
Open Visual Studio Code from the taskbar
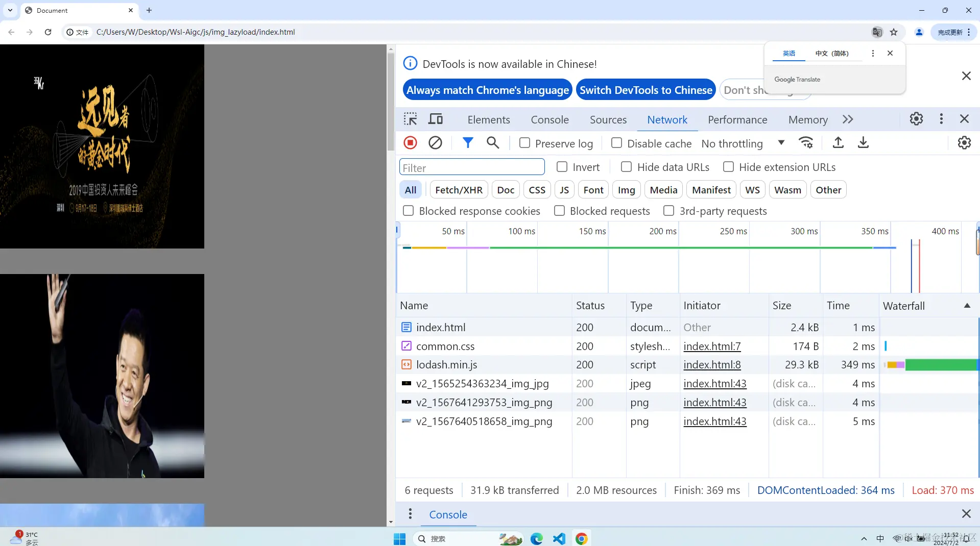559,538
